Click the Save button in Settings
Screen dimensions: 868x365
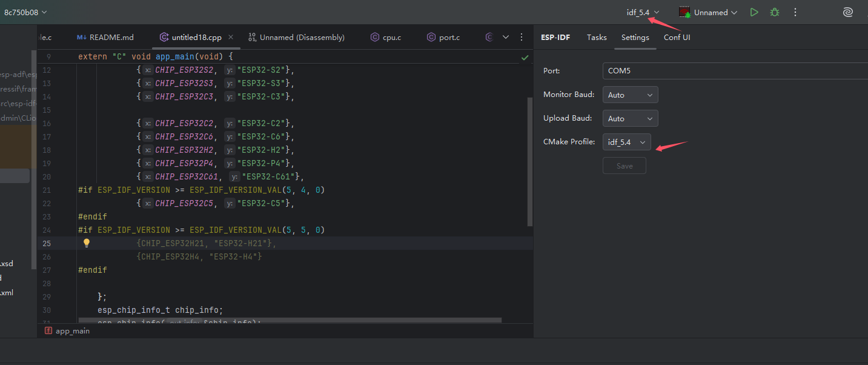pos(624,166)
